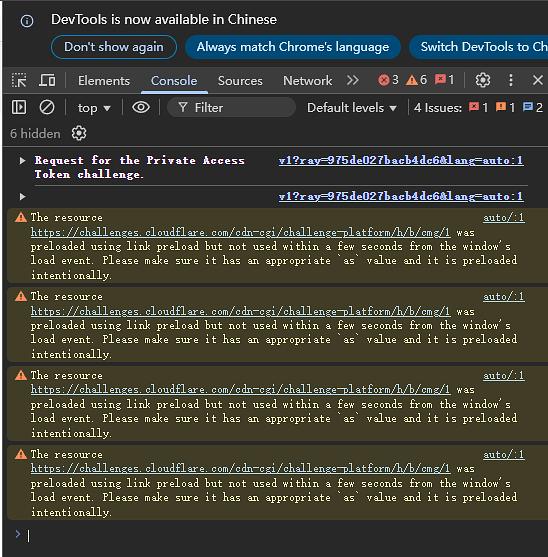Show more tabs with the double chevron

pos(353,80)
